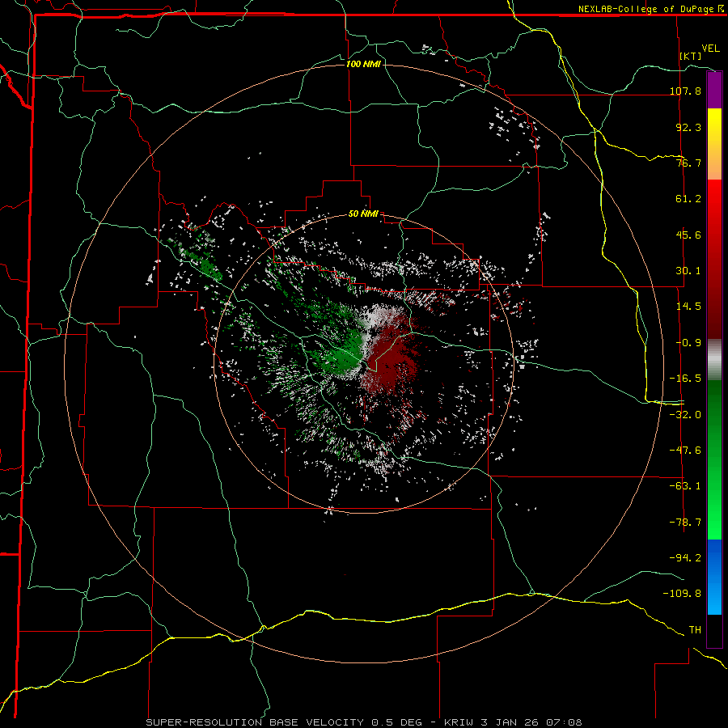Select the 30.1 legend value

tap(688, 271)
